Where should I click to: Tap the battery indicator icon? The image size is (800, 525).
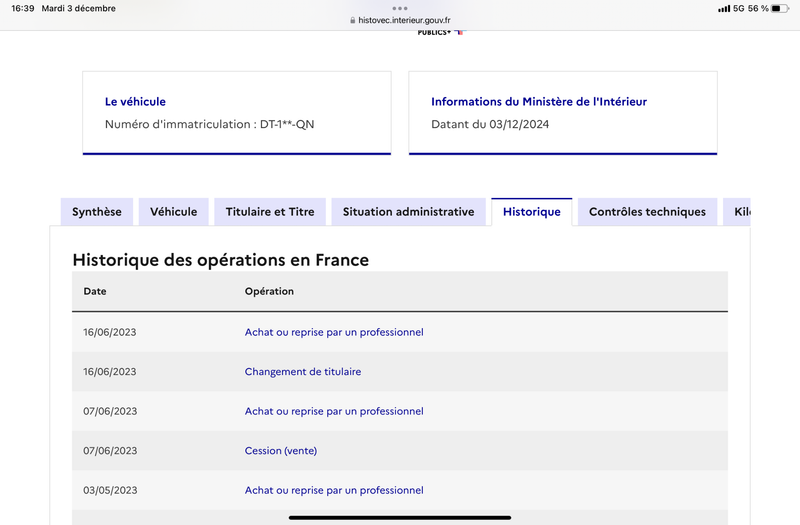(780, 8)
